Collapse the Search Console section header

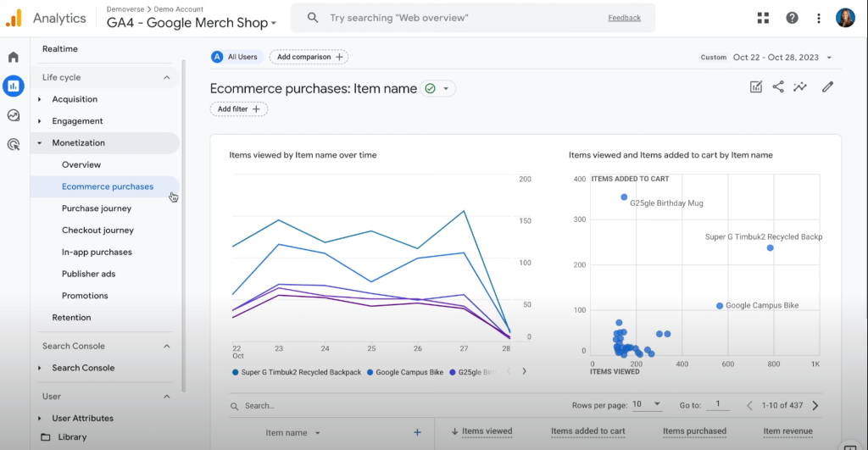(167, 346)
